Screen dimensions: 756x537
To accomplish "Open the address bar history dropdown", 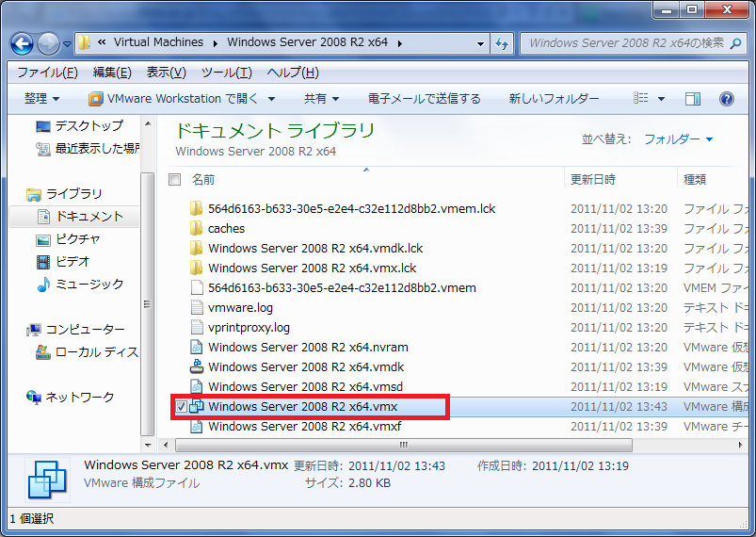I will coord(480,44).
